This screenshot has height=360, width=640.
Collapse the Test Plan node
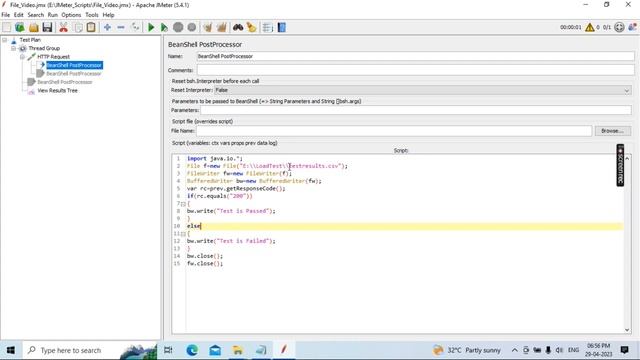(x=4, y=40)
